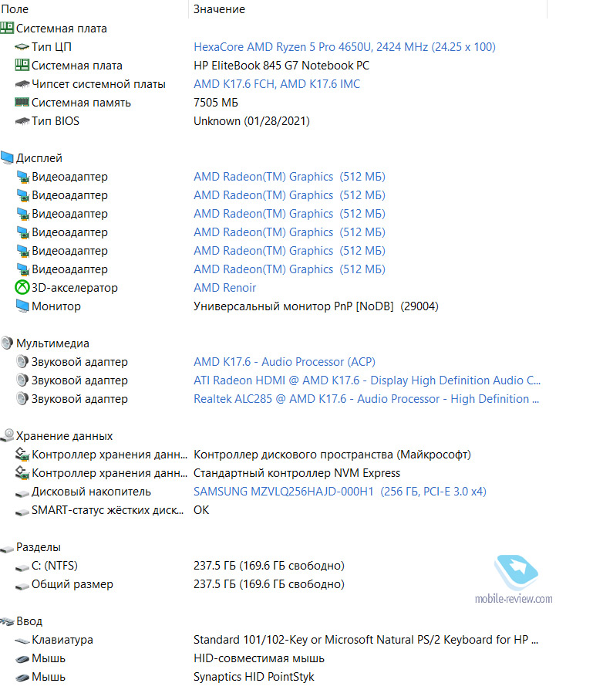Click the controller icon of the NVM Express row
This screenshot has width=593, height=700.
click(22, 472)
